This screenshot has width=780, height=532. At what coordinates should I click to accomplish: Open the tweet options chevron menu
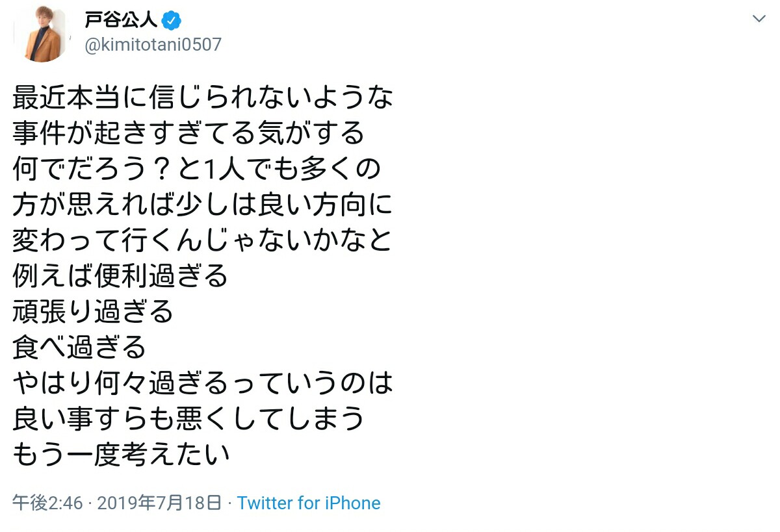pos(759,19)
